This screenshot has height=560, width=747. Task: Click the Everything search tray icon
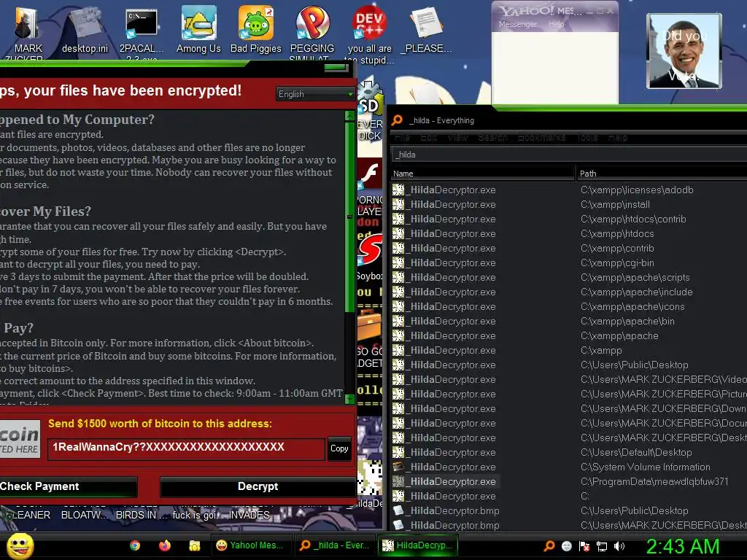[549, 546]
